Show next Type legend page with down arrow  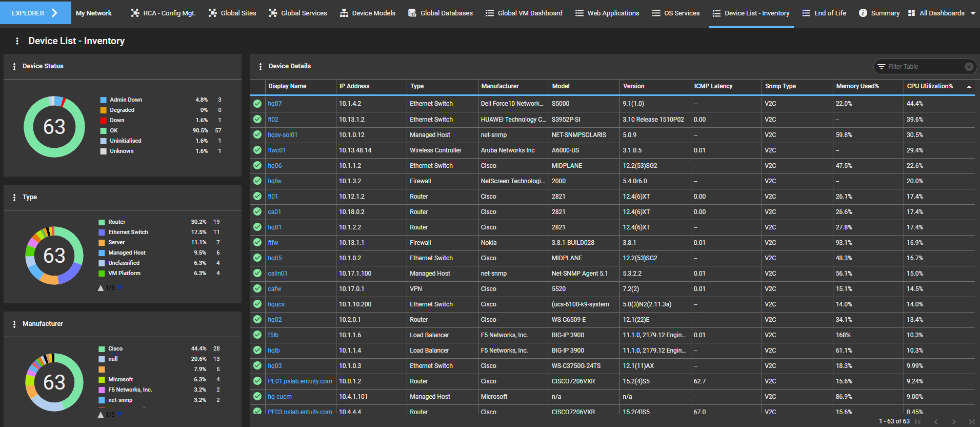pos(119,288)
